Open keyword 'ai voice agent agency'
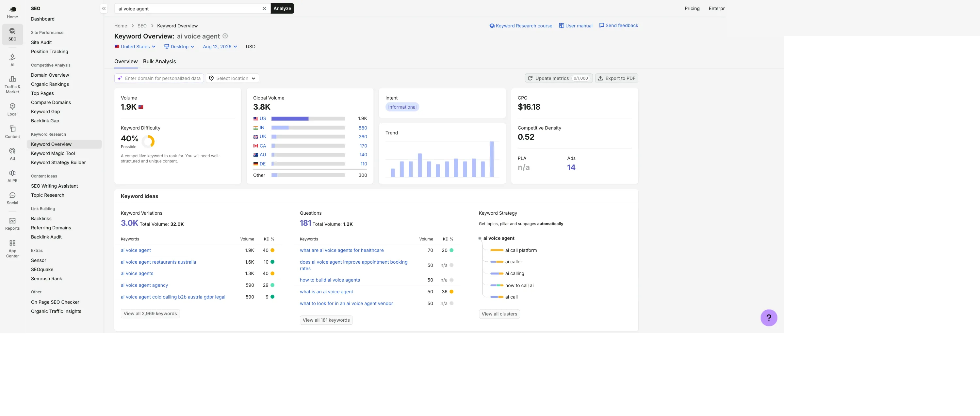The image size is (980, 416). (144, 285)
